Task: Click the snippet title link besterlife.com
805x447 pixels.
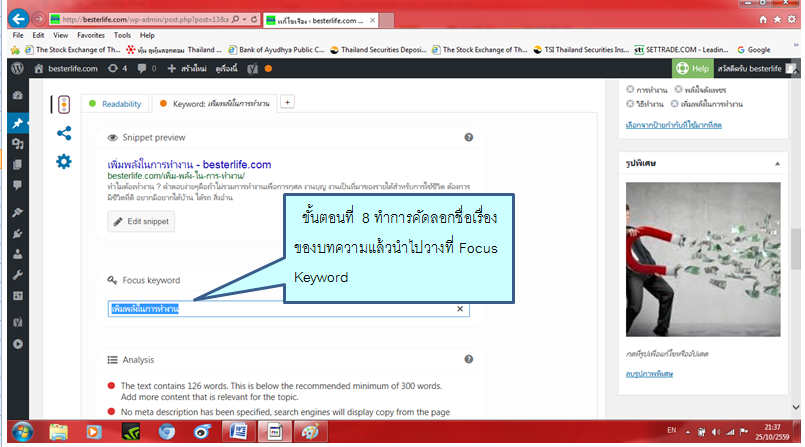Action: 189,165
